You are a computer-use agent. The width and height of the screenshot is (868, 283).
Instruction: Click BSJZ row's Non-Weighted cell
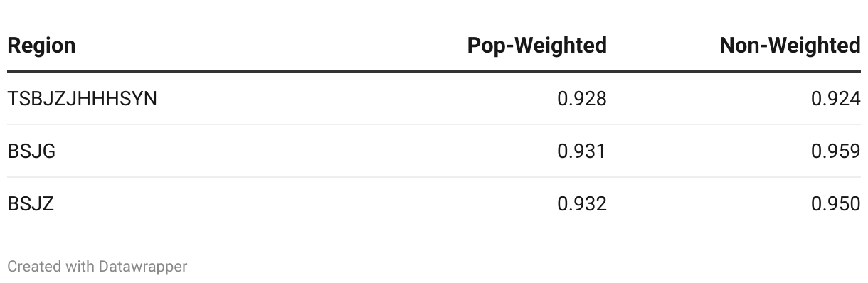[x=835, y=204]
